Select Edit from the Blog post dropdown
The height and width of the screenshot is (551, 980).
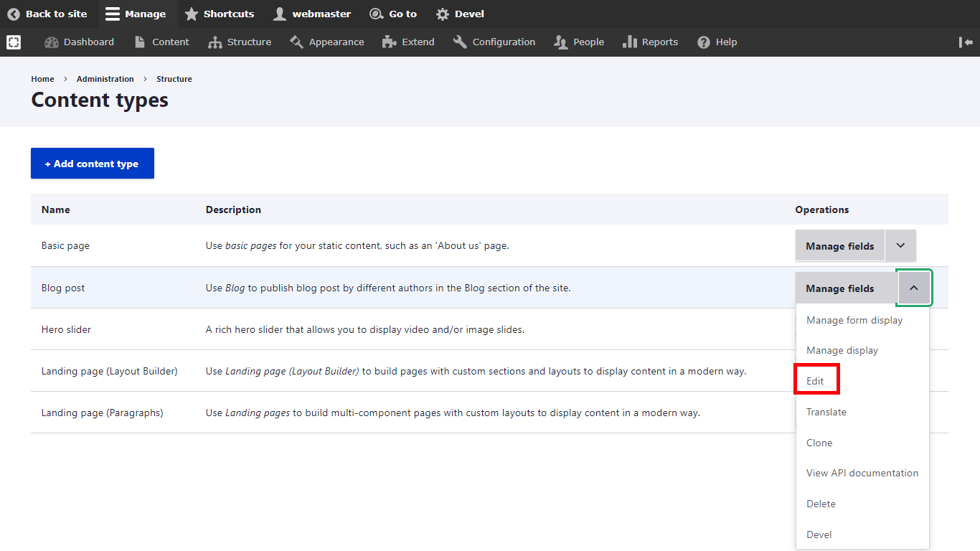click(816, 381)
